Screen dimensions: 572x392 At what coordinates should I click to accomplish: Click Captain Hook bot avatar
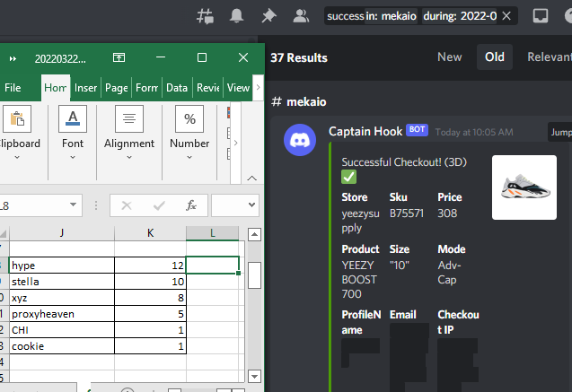click(300, 140)
